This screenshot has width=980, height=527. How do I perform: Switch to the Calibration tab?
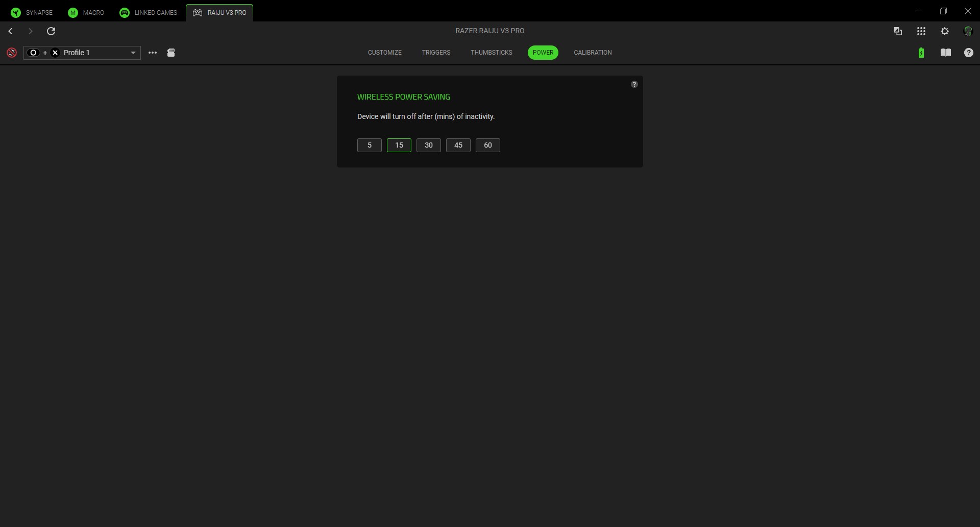(592, 53)
